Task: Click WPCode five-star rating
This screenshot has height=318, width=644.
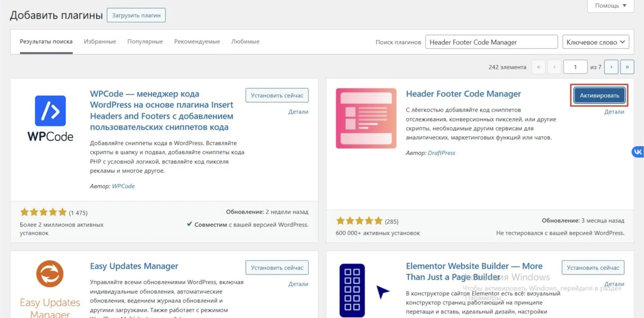Action: coord(43,212)
